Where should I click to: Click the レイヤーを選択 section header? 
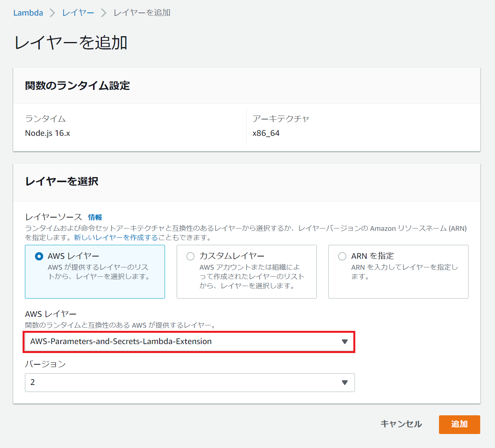tap(61, 181)
